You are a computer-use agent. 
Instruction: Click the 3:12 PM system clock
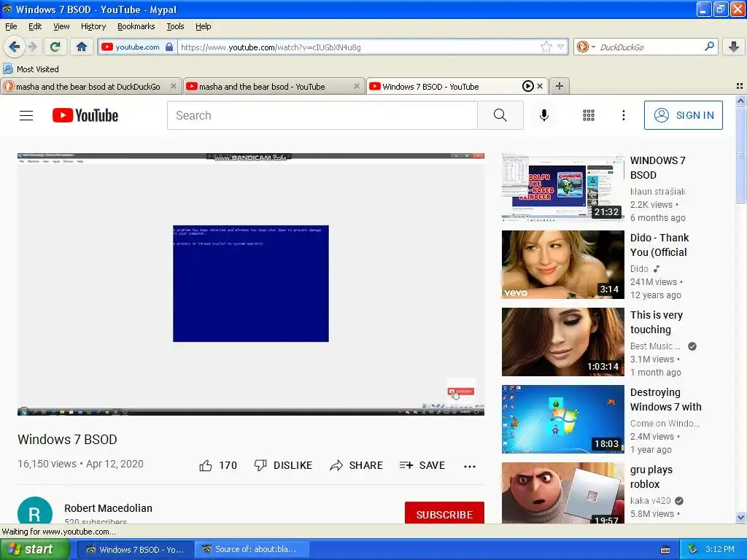[x=720, y=549]
